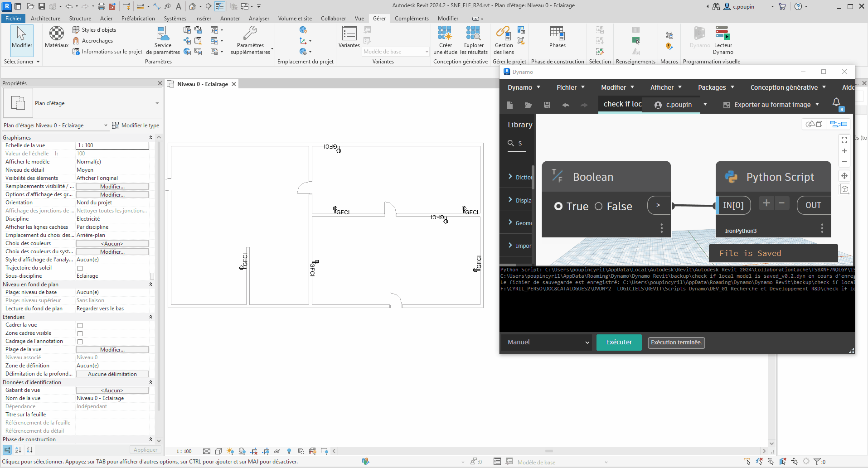The height and width of the screenshot is (468, 868).
Task: Open the Architecture ribbon tab
Action: coord(45,19)
